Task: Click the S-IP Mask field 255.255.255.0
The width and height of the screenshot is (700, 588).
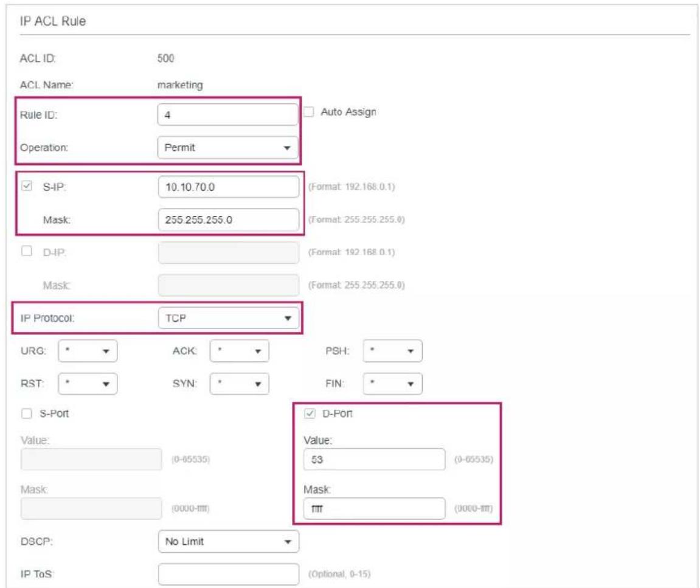Action: 229,220
